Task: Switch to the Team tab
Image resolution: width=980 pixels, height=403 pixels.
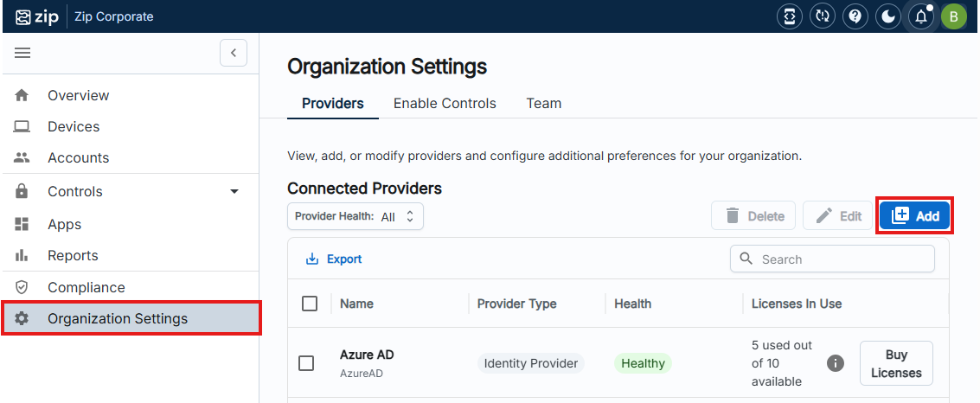Action: coord(544,103)
